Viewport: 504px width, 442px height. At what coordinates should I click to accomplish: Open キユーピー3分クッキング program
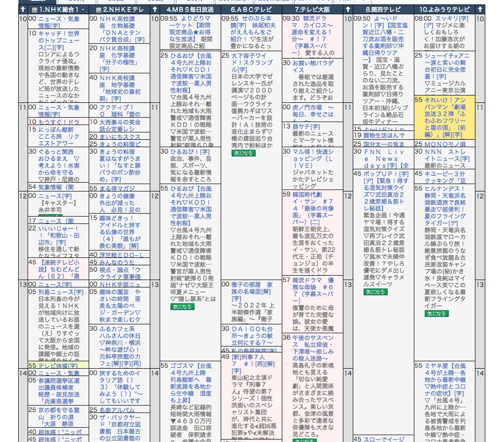point(445,177)
